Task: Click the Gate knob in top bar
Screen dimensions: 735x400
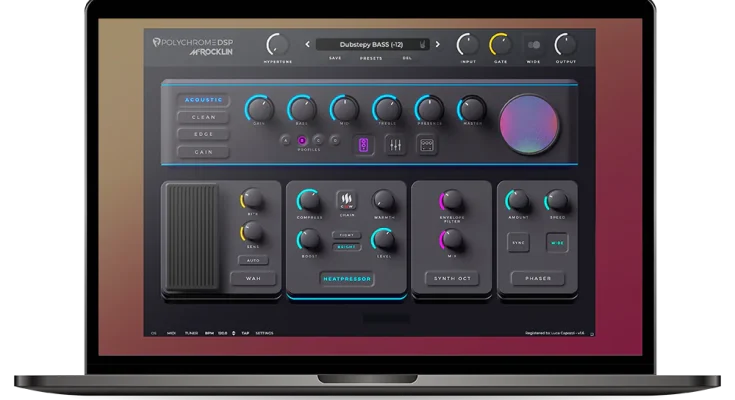Action: [499, 44]
